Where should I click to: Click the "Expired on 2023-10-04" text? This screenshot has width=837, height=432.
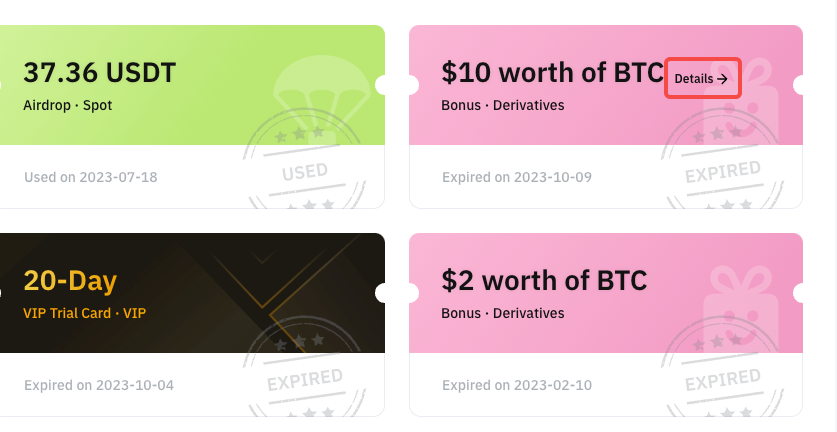pos(98,385)
